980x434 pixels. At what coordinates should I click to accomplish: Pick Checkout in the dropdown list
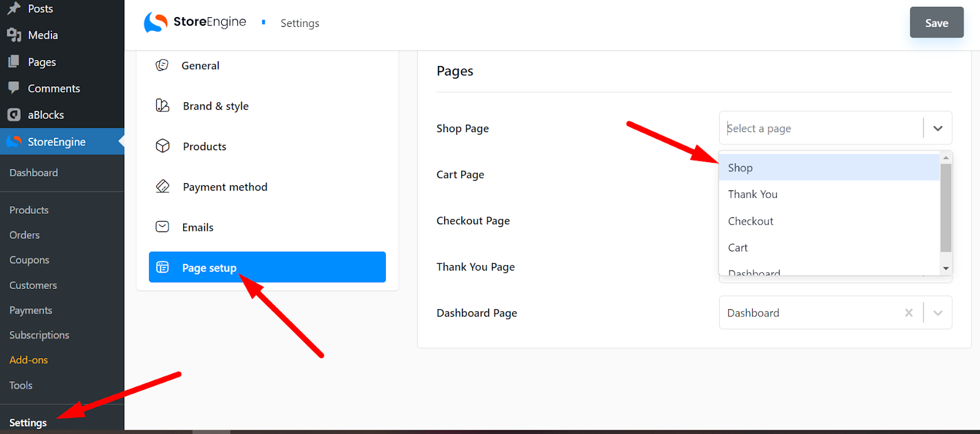829,221
